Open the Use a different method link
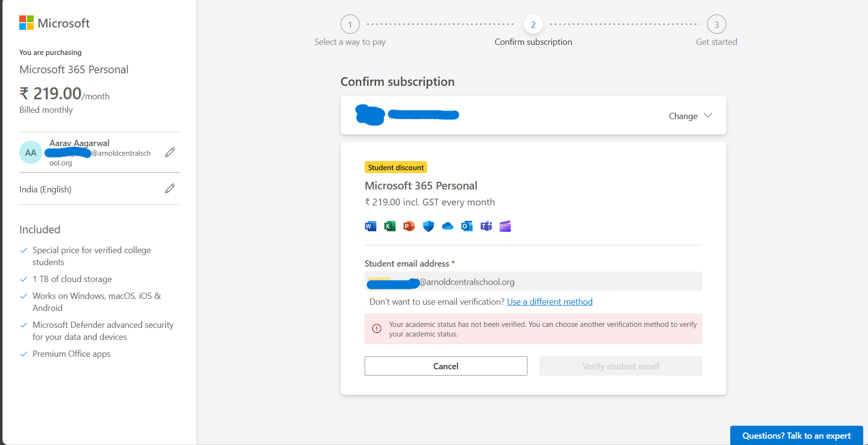The height and width of the screenshot is (445, 868). pyautogui.click(x=550, y=302)
